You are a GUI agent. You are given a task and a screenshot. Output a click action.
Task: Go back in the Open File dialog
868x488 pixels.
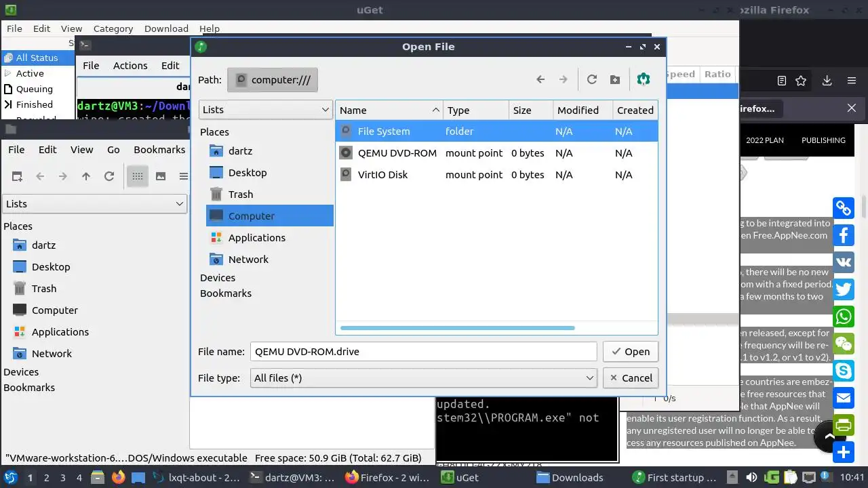coord(540,79)
